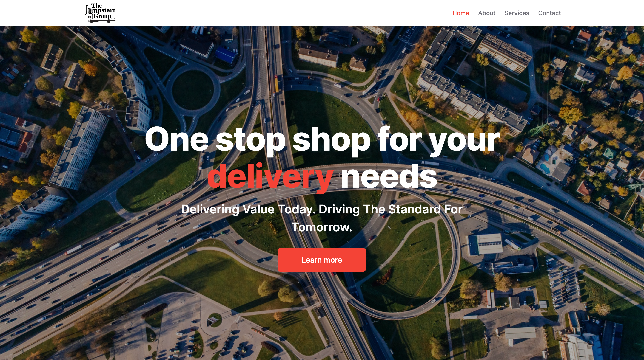Go to the About page

pyautogui.click(x=486, y=13)
